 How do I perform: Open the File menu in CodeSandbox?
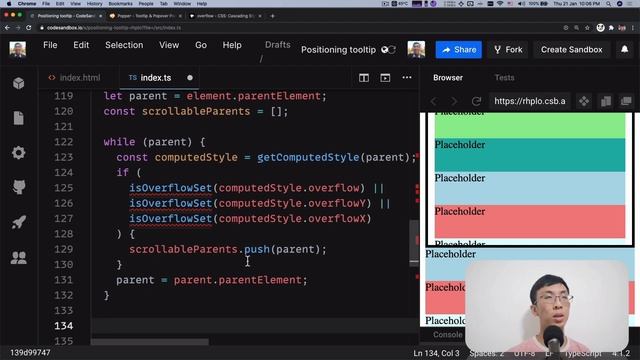(x=50, y=45)
